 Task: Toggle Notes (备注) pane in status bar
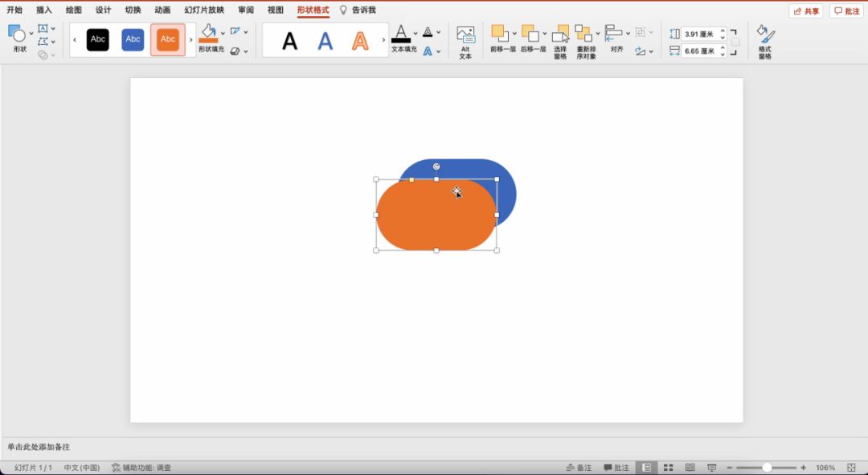coord(579,468)
